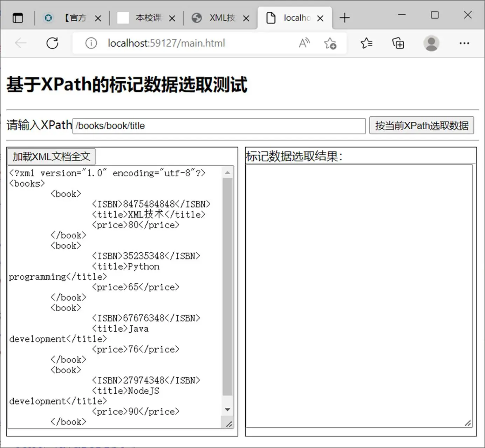Click the 请输入XPath label
This screenshot has width=485, height=448.
click(x=39, y=125)
